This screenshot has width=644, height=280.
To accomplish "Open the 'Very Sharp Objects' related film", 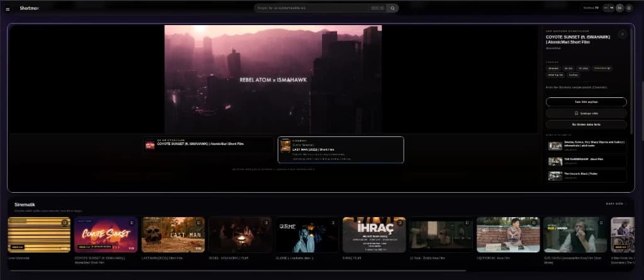I will [587, 146].
